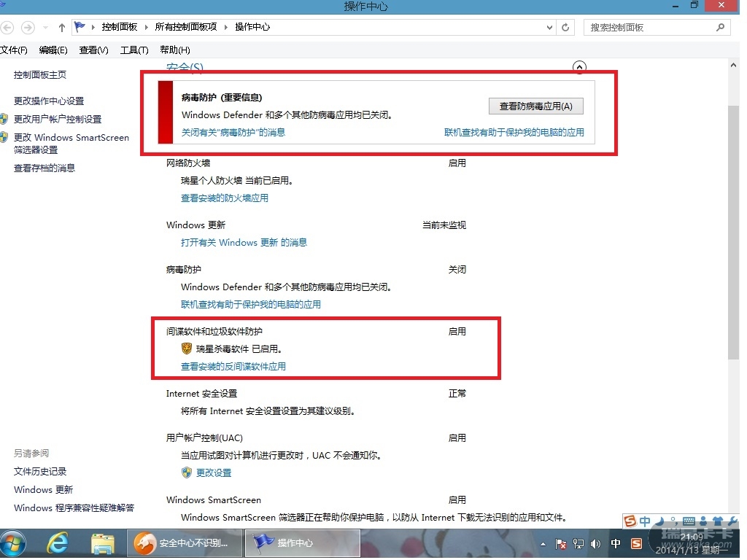Open 联机查找 link under 病毒防护 关闭
The height and width of the screenshot is (560, 747).
251,305
